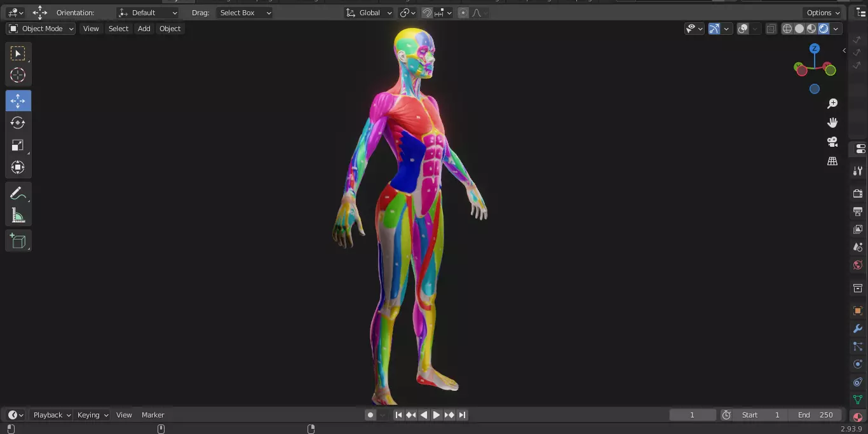Activate the 3D Cursor tool

coord(18,75)
